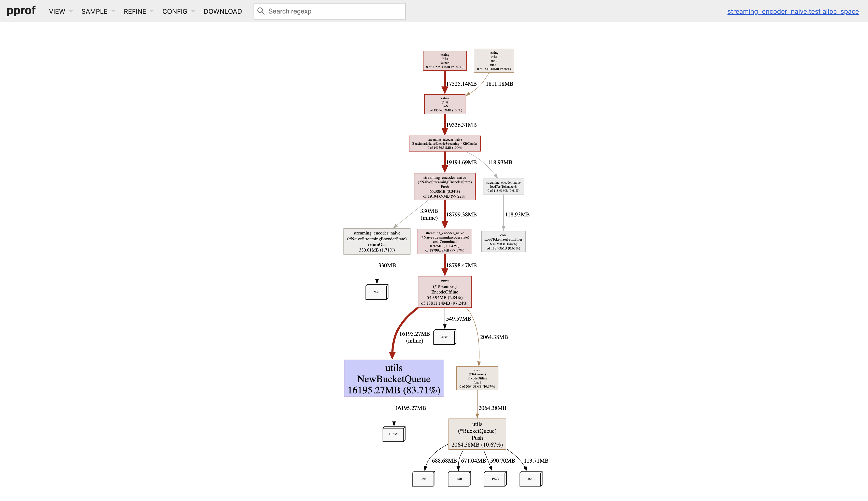The image size is (868, 501).
Task: Select the 192B leaf box node
Action: tap(494, 478)
